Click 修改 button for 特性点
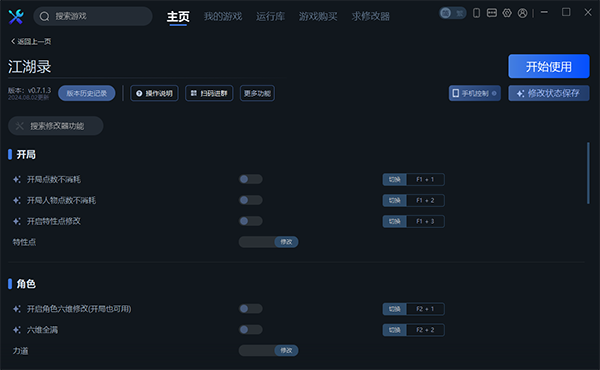 pyautogui.click(x=286, y=242)
